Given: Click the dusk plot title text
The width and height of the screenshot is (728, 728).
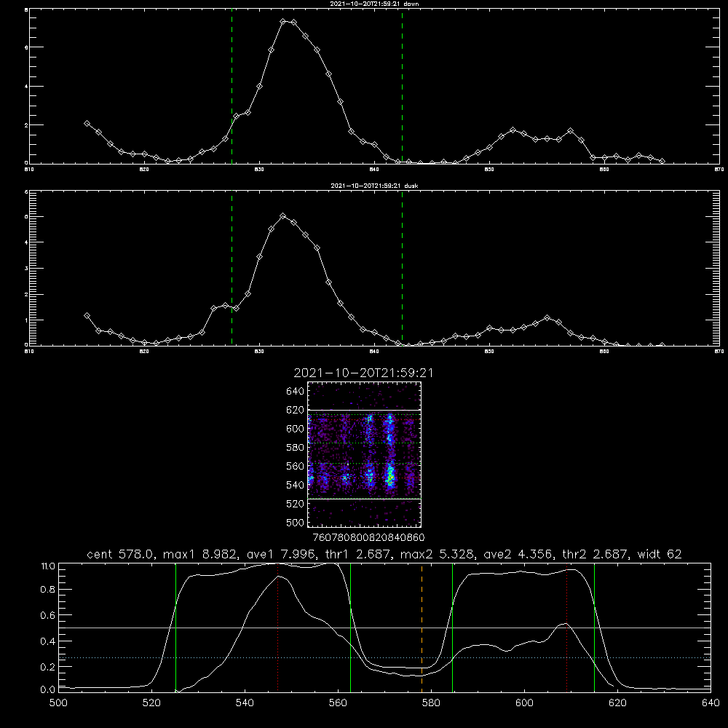Looking at the screenshot, I should click(x=374, y=186).
